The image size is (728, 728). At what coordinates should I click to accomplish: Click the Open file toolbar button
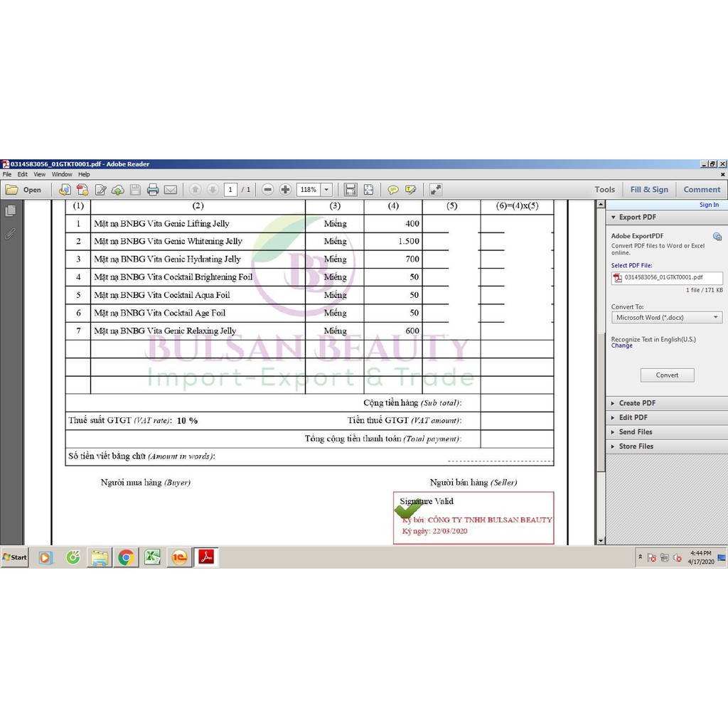click(x=23, y=189)
